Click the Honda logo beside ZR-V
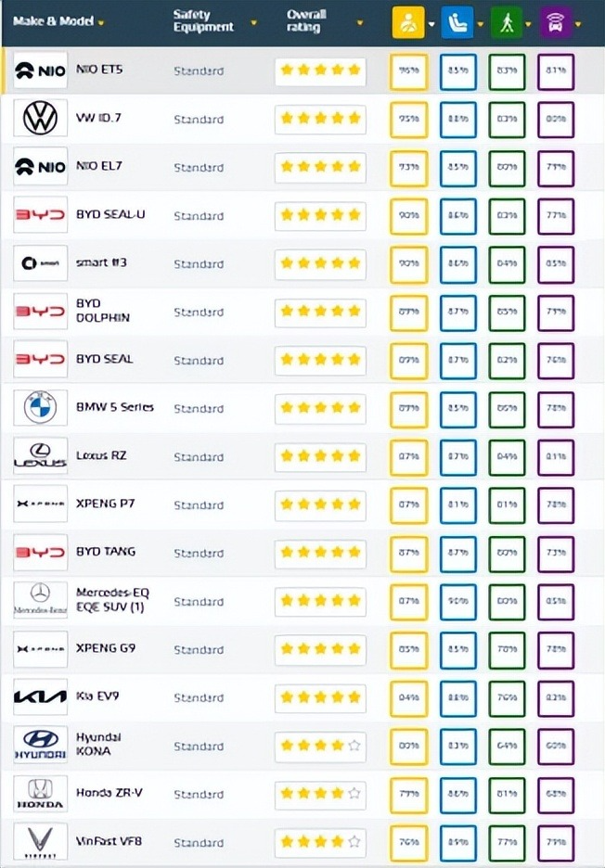605x868 pixels. [x=41, y=794]
